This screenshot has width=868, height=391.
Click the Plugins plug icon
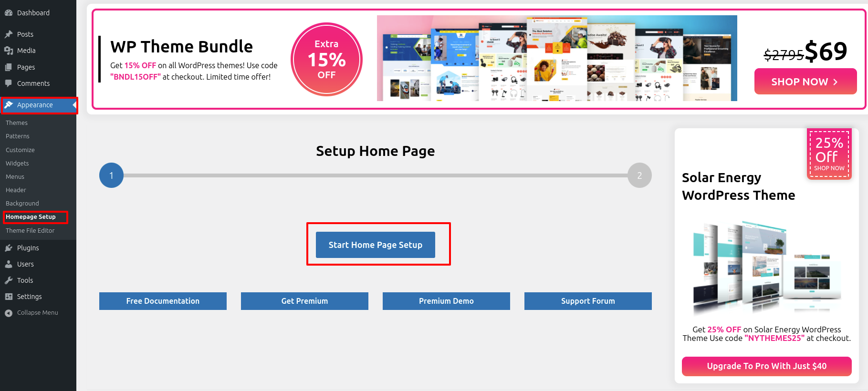(9, 248)
